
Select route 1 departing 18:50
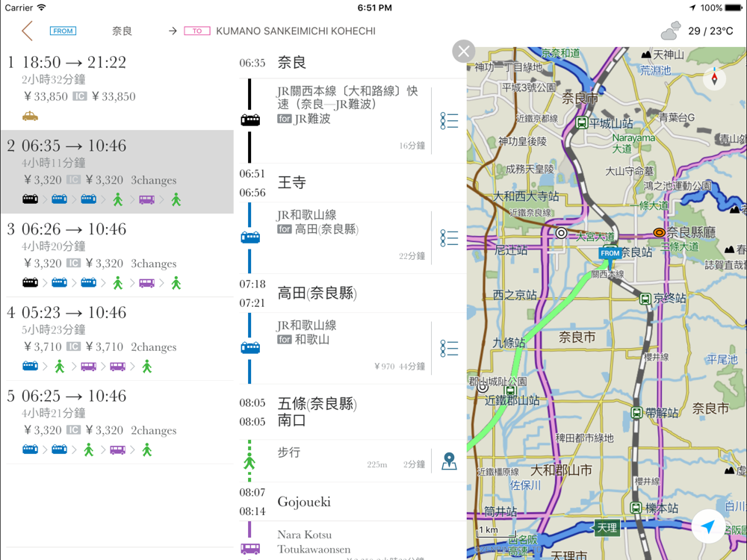coord(117,88)
